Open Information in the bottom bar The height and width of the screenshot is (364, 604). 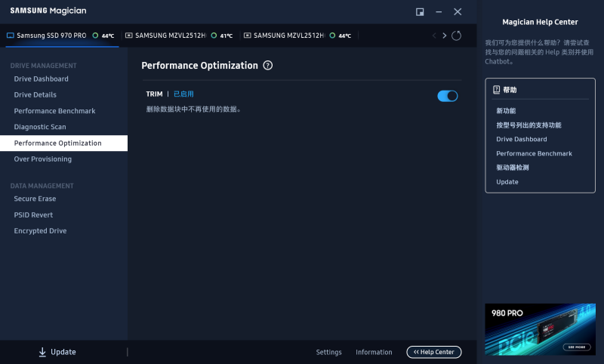pyautogui.click(x=374, y=352)
